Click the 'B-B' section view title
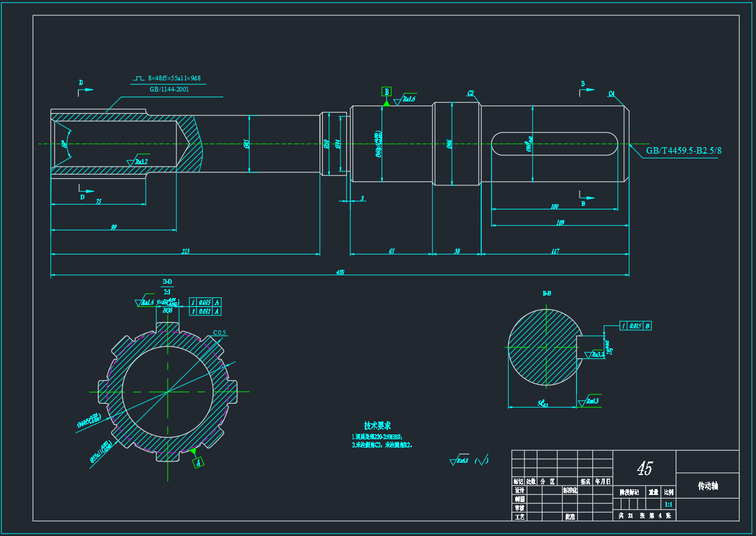The image size is (756, 536). 547,293
